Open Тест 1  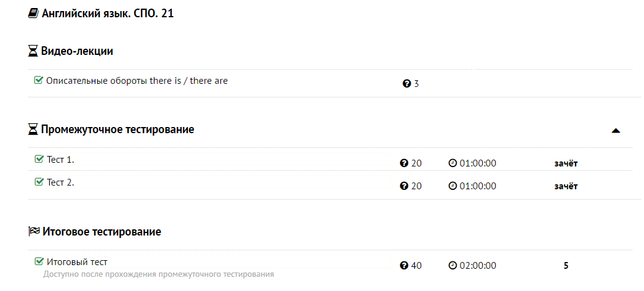(x=60, y=160)
